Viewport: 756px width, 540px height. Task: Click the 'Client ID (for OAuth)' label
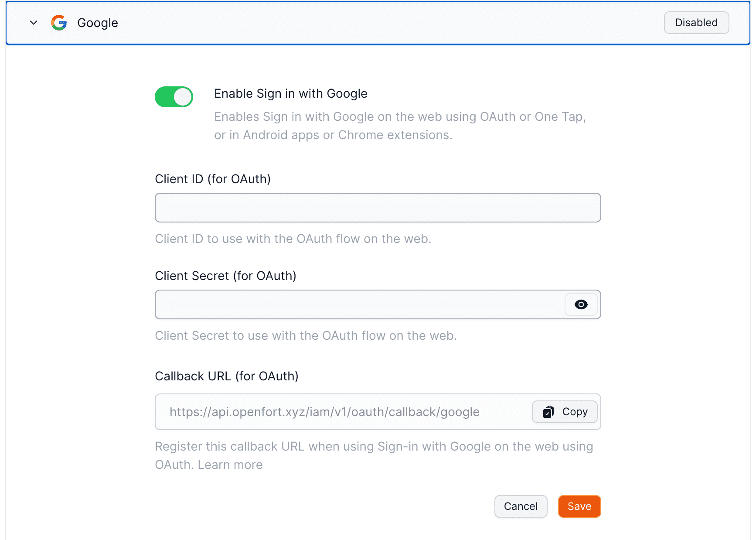213,179
